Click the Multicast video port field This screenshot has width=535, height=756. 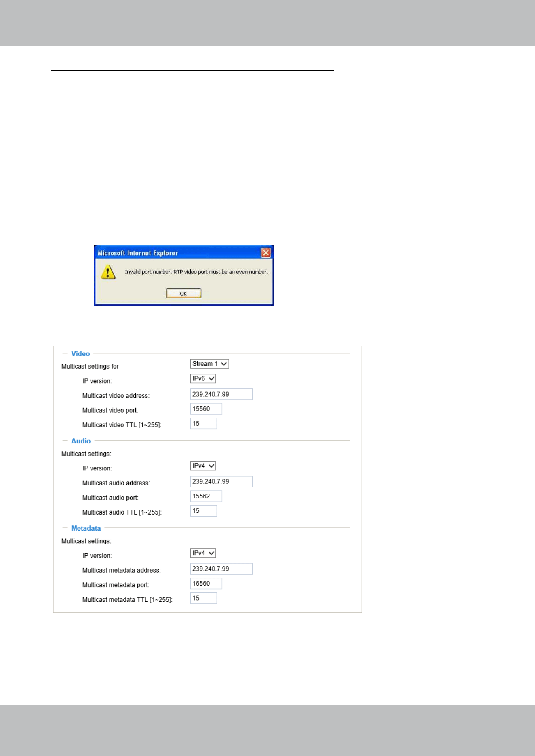pyautogui.click(x=206, y=409)
